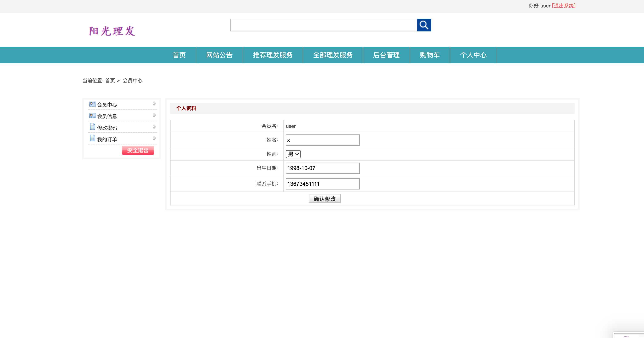Click the 联系手机 phone number field

(x=322, y=184)
